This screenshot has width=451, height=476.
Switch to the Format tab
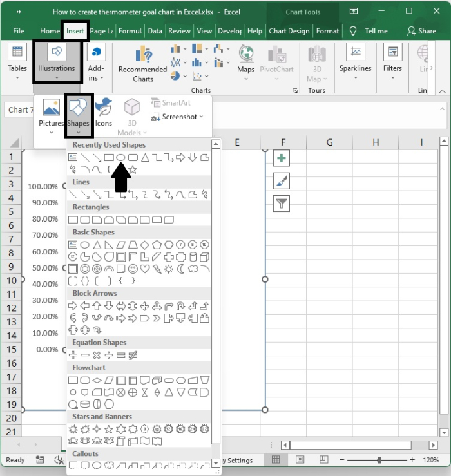pyautogui.click(x=327, y=31)
